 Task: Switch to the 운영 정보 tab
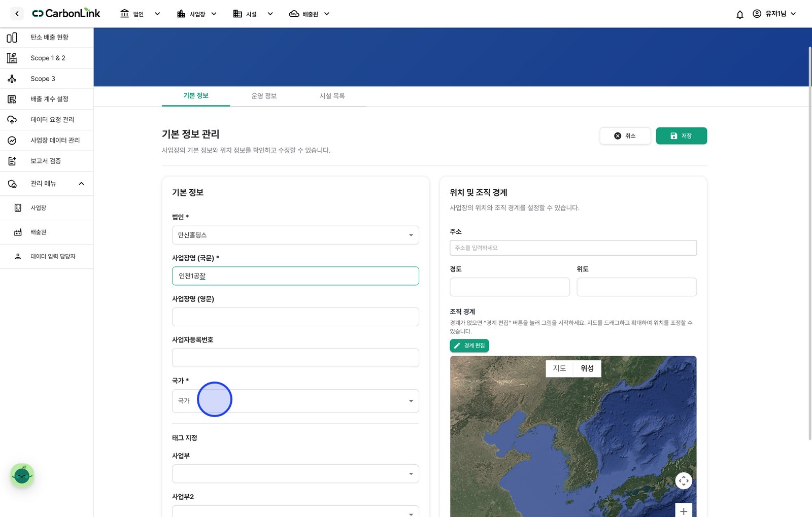(x=264, y=96)
